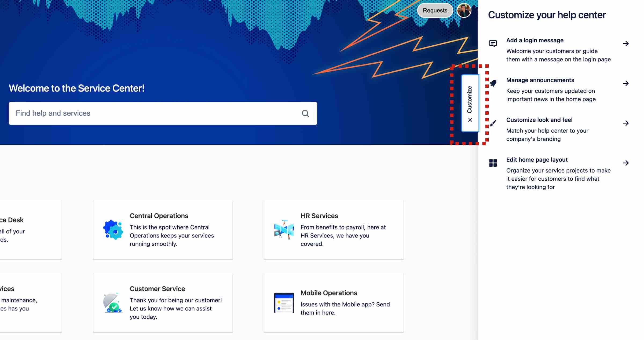Image resolution: width=644 pixels, height=340 pixels.
Task: Click the close Customize panel icon
Action: (469, 120)
